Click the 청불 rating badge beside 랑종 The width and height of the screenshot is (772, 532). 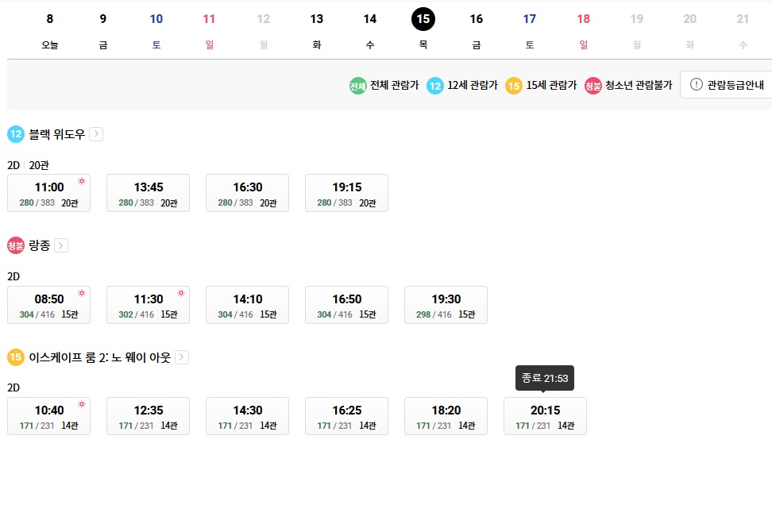click(x=16, y=245)
